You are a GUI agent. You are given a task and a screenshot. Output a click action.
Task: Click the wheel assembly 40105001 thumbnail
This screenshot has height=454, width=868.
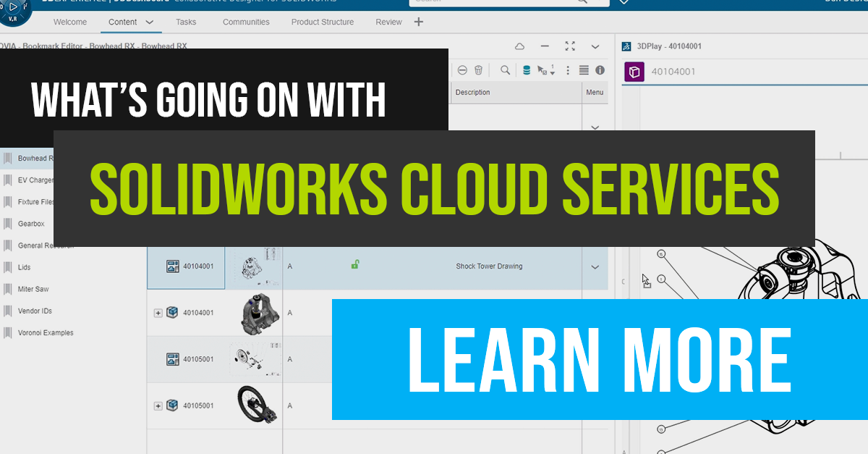pos(252,405)
